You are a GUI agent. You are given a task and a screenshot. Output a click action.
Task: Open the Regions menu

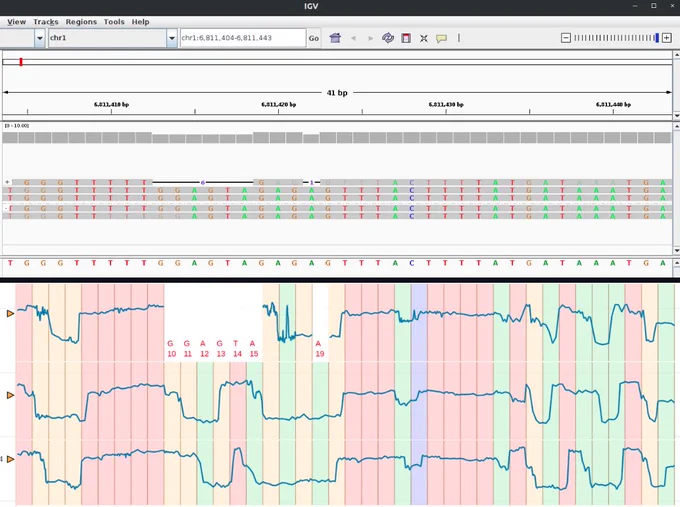coord(81,22)
